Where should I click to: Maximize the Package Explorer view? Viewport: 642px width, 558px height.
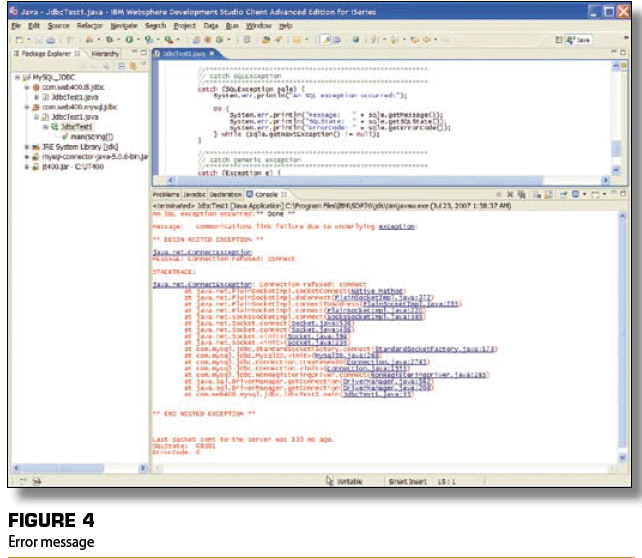click(x=144, y=52)
